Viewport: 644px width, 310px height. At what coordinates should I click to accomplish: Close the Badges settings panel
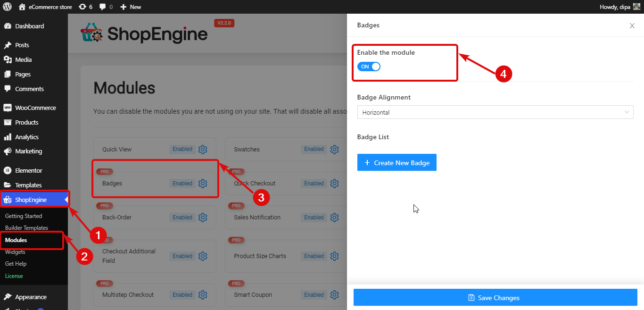point(632,25)
